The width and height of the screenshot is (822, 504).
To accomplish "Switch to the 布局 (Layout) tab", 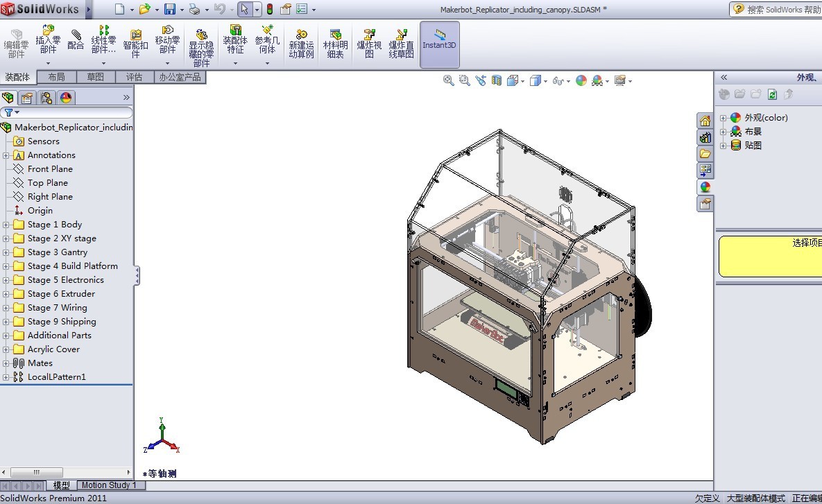I will [x=57, y=77].
